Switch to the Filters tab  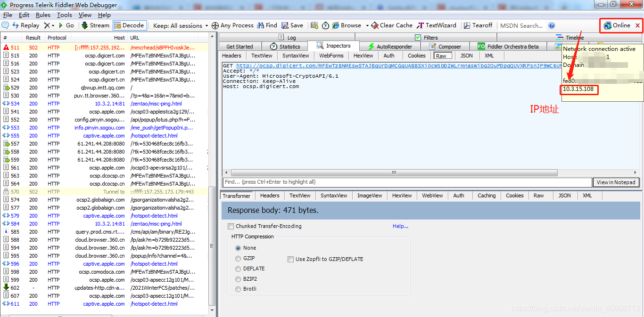[x=426, y=37]
